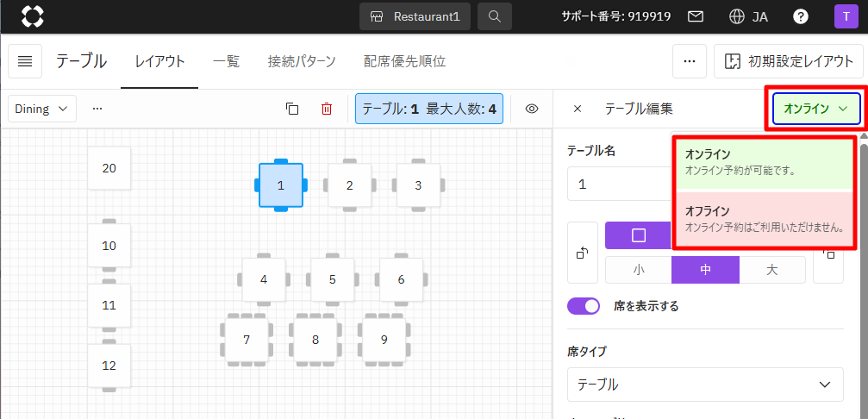Close the テーブル編集 panel

click(578, 109)
